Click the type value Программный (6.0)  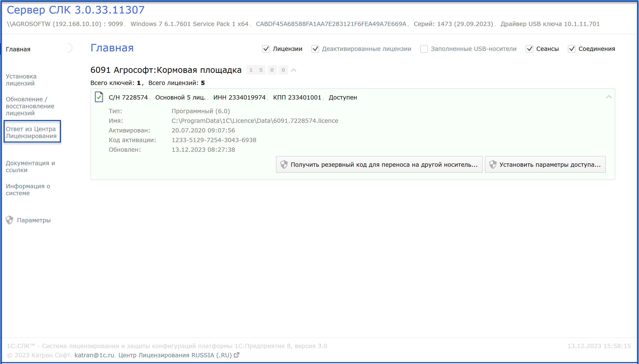tap(201, 111)
